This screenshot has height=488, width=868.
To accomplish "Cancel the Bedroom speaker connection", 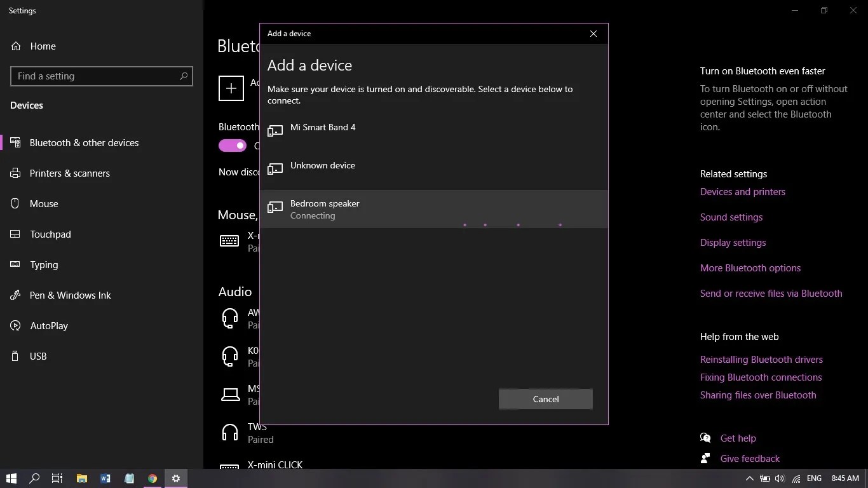I will click(x=545, y=399).
